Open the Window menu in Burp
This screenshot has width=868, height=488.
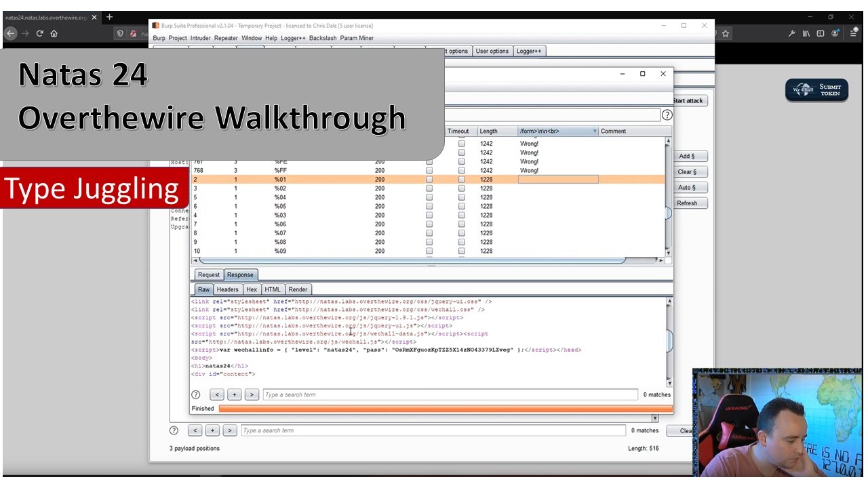252,38
